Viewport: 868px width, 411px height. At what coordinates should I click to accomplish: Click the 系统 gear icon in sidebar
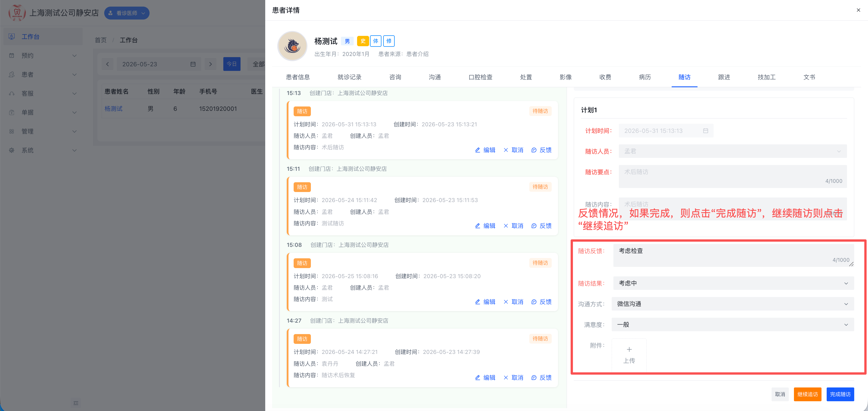[12, 150]
